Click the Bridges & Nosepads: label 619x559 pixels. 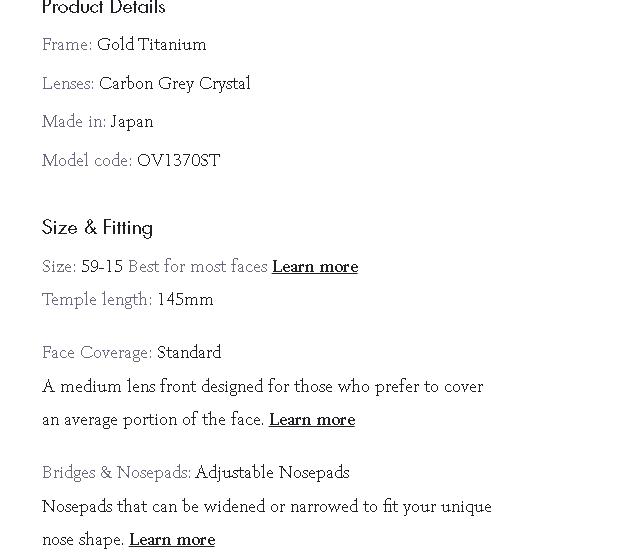coord(116,473)
